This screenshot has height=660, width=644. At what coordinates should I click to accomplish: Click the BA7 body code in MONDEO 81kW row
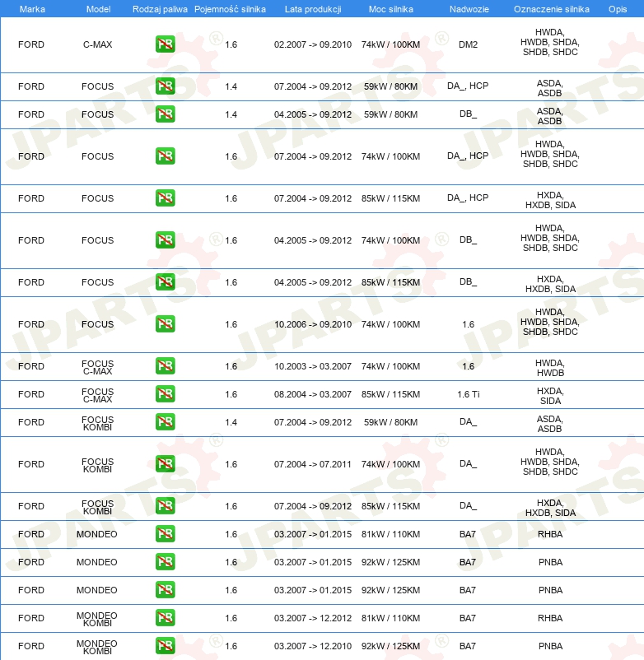click(468, 534)
